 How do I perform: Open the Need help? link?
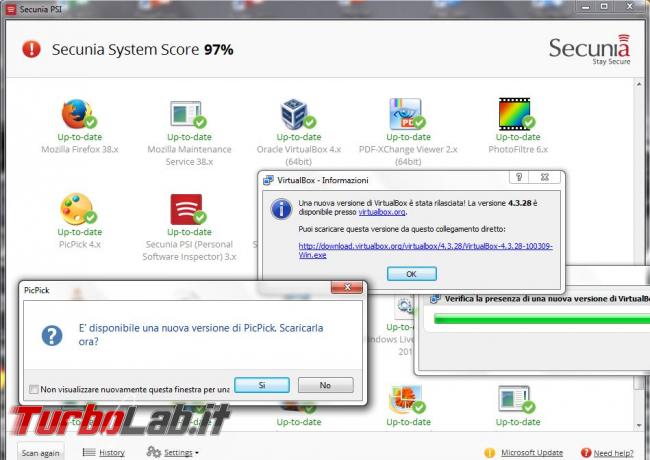(x=614, y=453)
